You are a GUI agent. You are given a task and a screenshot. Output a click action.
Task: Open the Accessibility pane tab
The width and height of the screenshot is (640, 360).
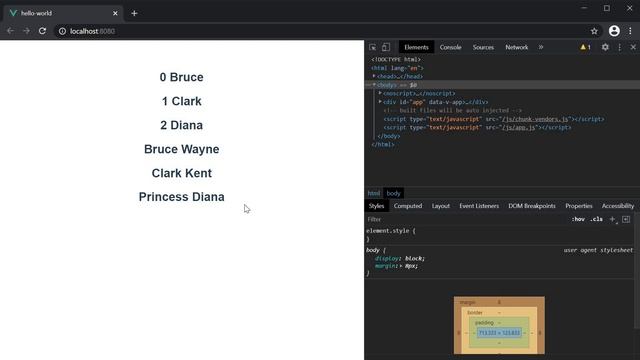pos(618,206)
